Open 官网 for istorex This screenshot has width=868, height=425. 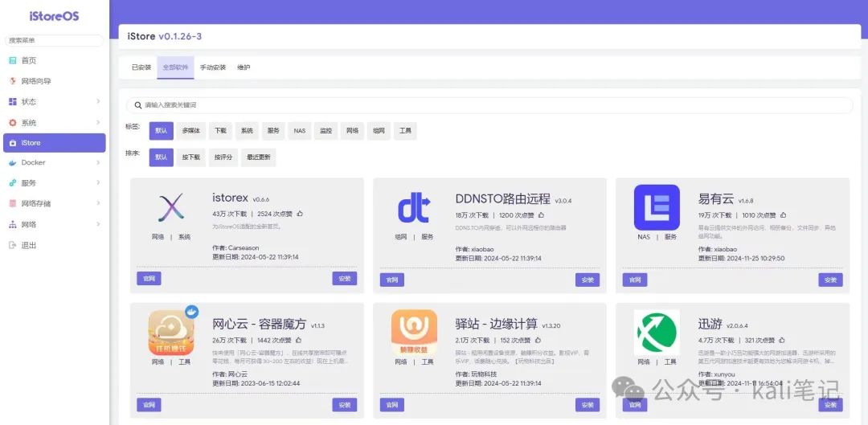[x=149, y=278]
